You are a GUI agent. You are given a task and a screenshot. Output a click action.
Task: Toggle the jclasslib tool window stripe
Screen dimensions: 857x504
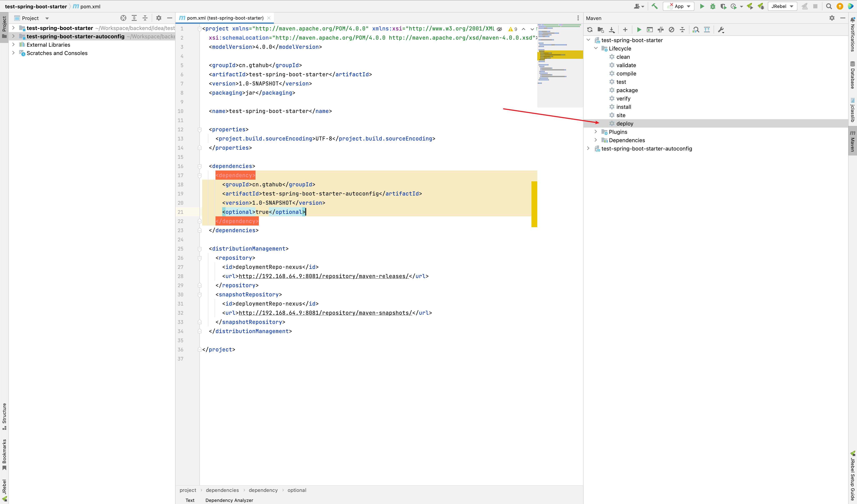coord(852,110)
